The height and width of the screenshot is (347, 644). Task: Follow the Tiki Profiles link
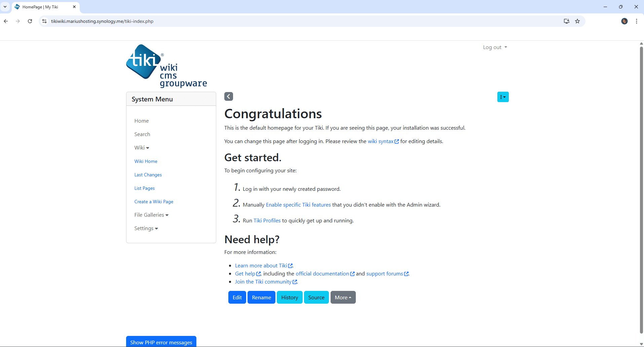click(267, 221)
